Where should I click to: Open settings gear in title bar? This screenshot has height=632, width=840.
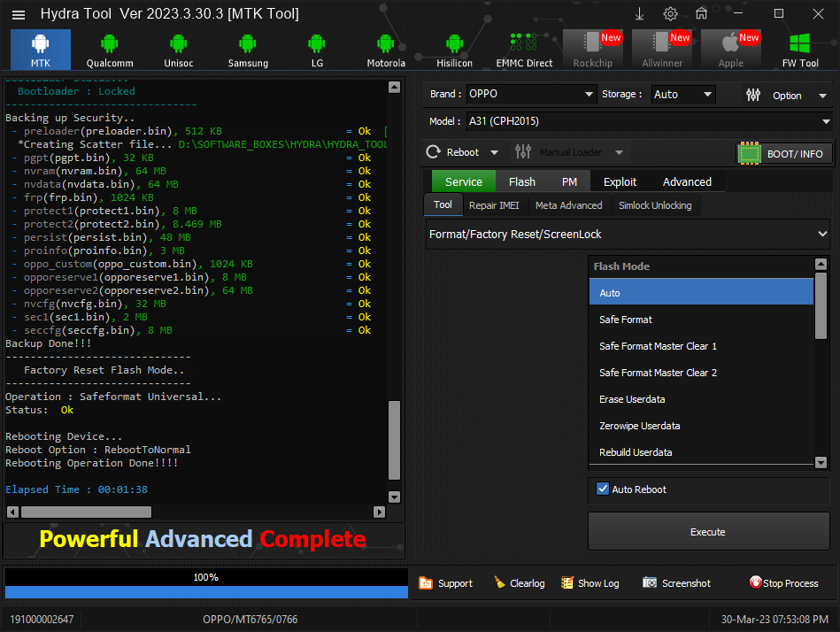pos(670,14)
